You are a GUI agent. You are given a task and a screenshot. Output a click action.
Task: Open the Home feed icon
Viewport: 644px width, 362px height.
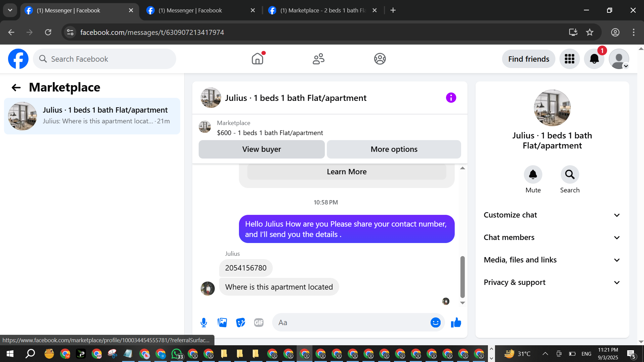coord(258,59)
